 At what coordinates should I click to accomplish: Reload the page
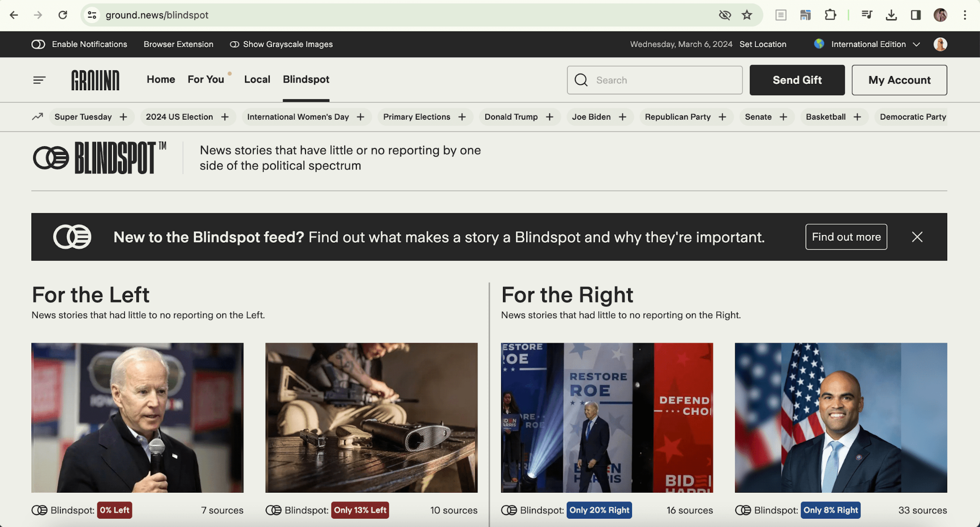(63, 15)
